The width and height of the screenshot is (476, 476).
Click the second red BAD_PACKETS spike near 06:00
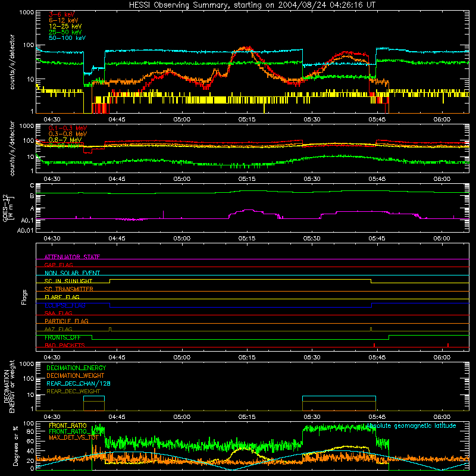(x=448, y=345)
